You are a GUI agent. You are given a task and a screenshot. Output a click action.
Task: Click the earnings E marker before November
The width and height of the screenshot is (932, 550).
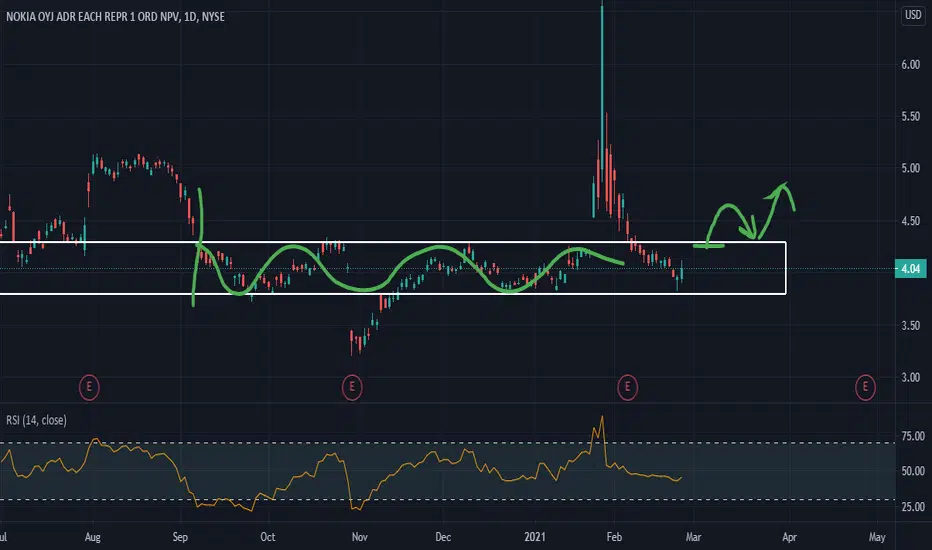352,388
